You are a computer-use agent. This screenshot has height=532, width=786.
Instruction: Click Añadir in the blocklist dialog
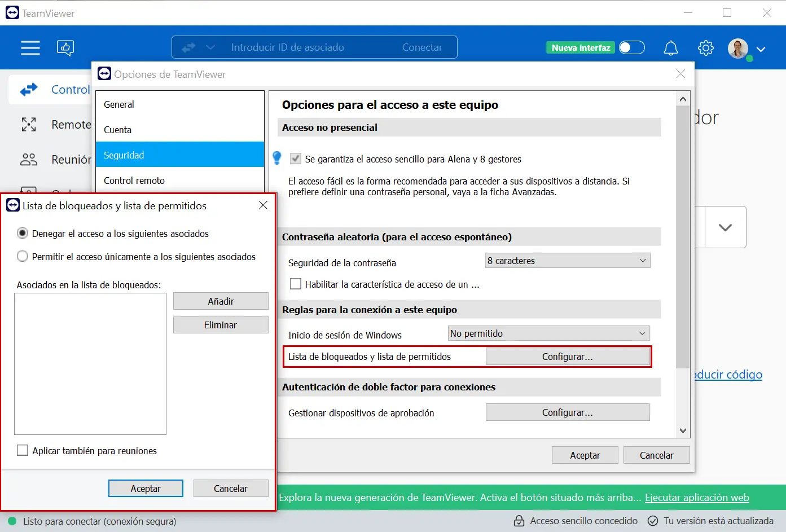[221, 301]
